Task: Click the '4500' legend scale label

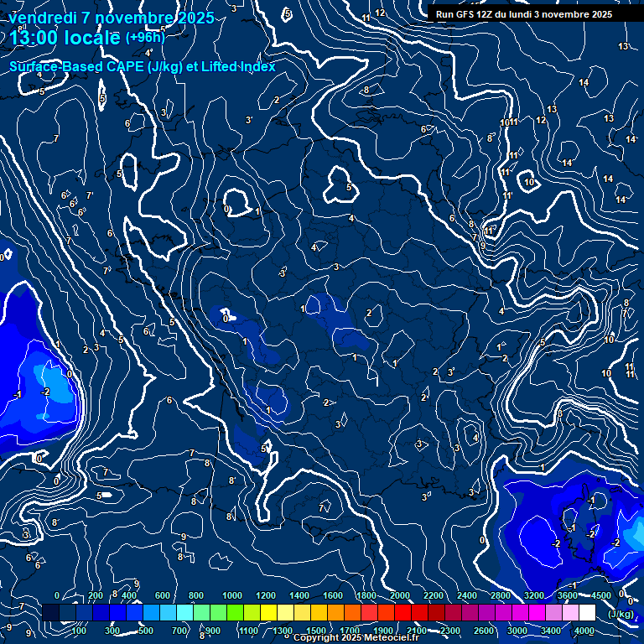Action: click(601, 595)
